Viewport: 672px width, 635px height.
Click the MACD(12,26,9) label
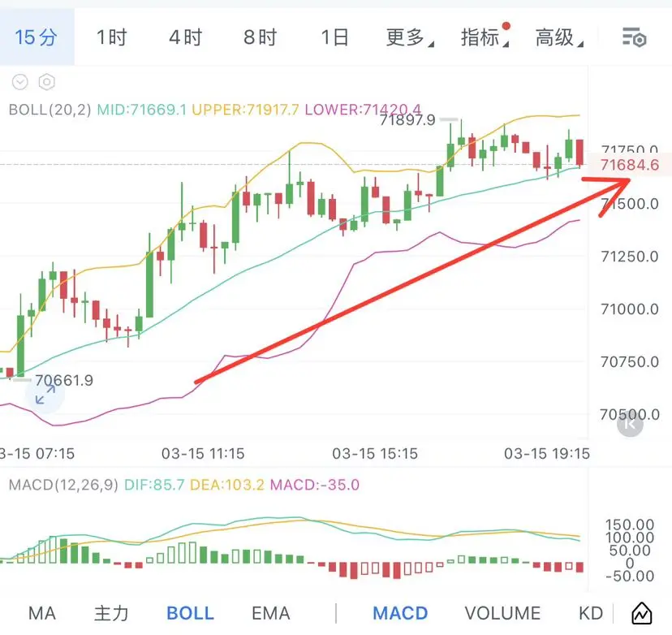coord(63,485)
